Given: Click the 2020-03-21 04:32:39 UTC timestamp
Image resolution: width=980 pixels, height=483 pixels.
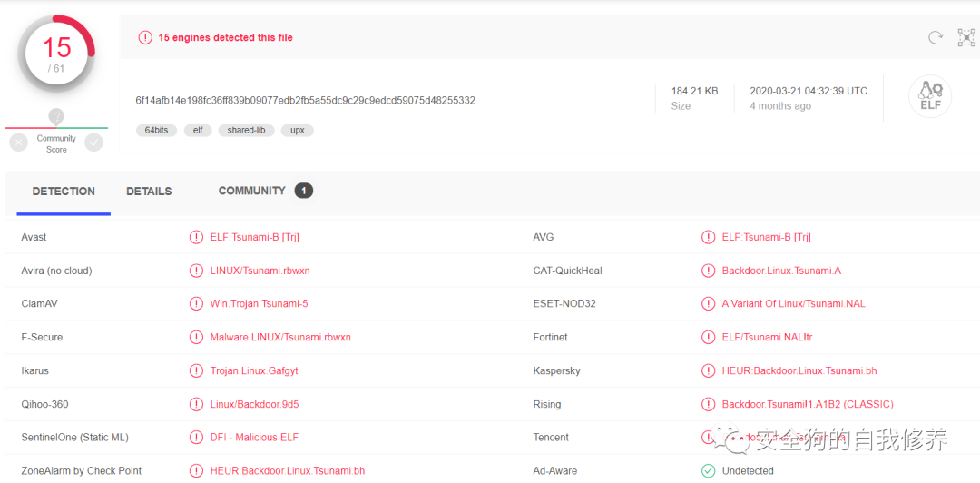Looking at the screenshot, I should click(808, 91).
